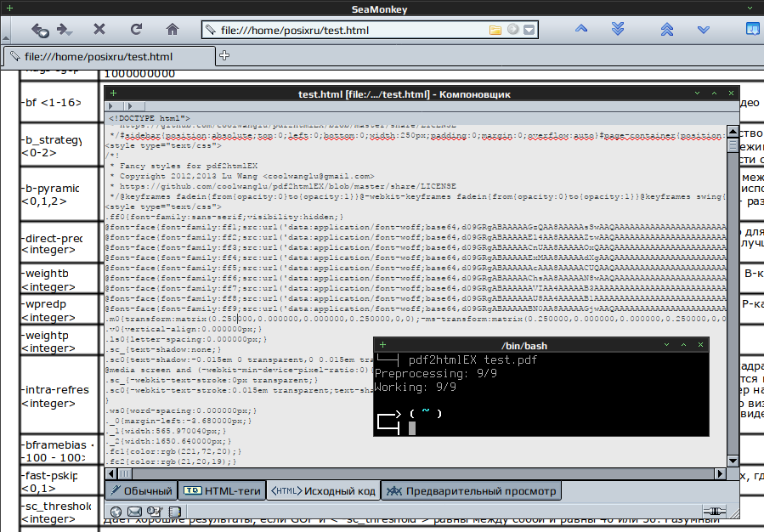
Task: Click the Composer horizontal scrollbar thumb
Action: (125, 473)
